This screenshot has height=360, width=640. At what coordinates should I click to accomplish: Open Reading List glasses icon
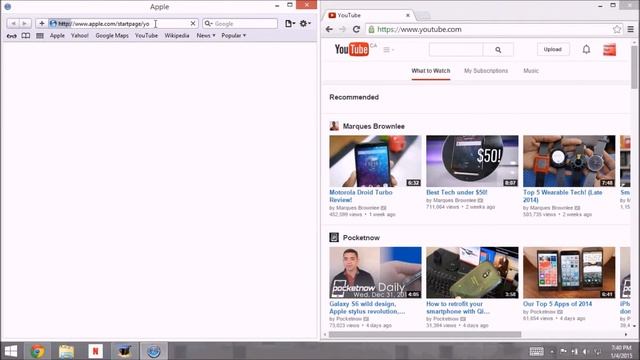pos(11,36)
